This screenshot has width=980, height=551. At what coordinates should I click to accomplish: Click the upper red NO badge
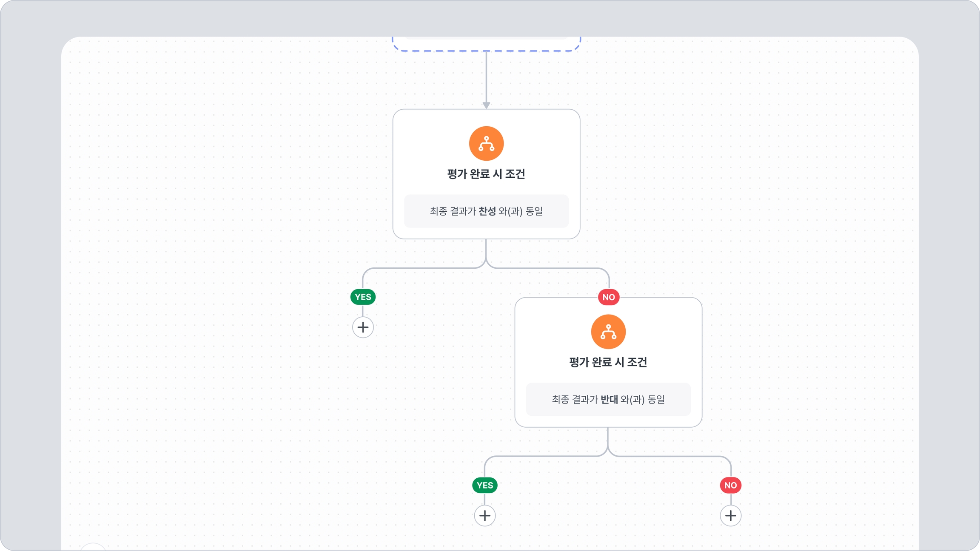click(x=608, y=297)
